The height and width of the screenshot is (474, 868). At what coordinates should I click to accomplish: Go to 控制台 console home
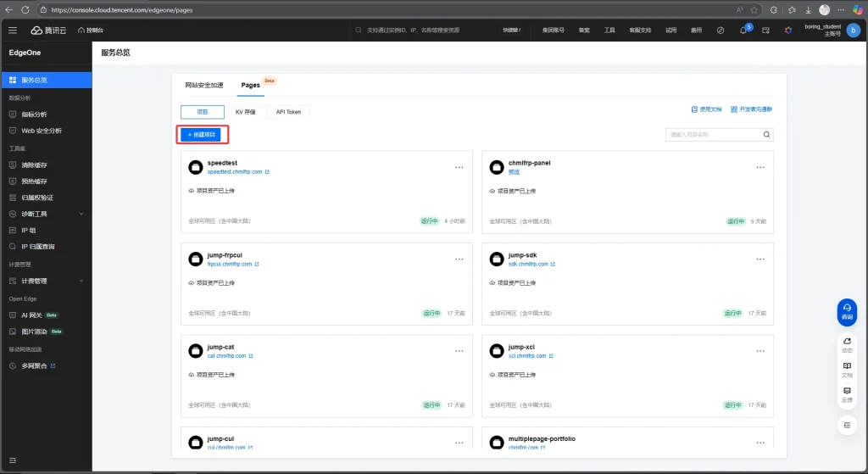91,31
